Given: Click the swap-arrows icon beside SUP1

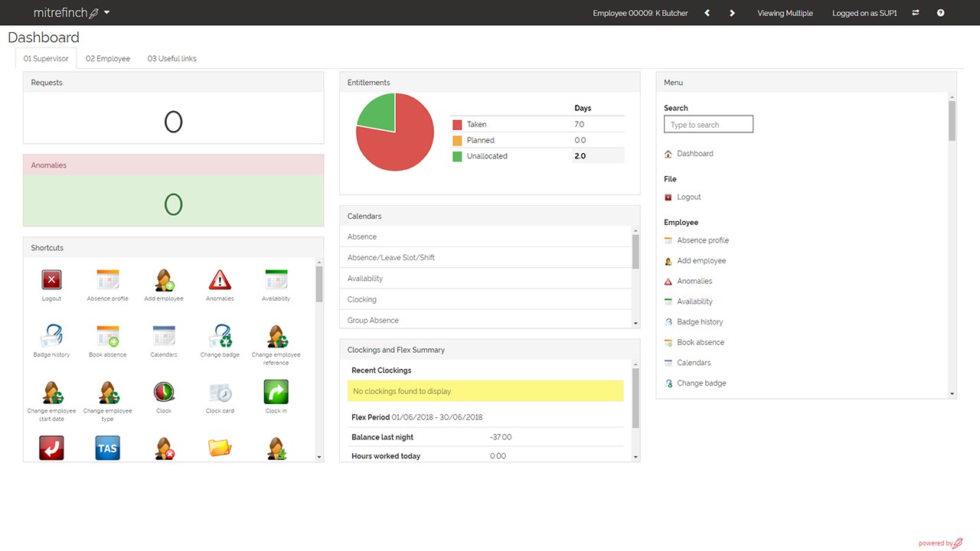Looking at the screenshot, I should pyautogui.click(x=915, y=13).
